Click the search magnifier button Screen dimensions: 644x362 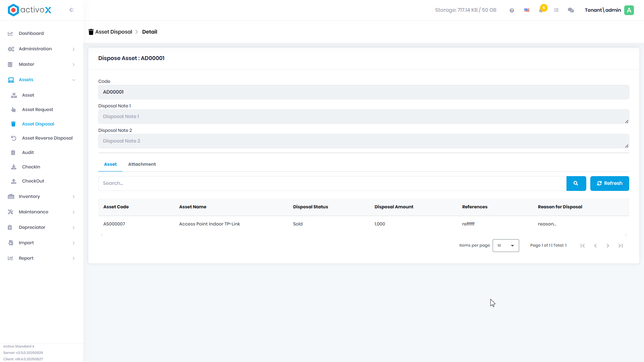[x=576, y=184]
